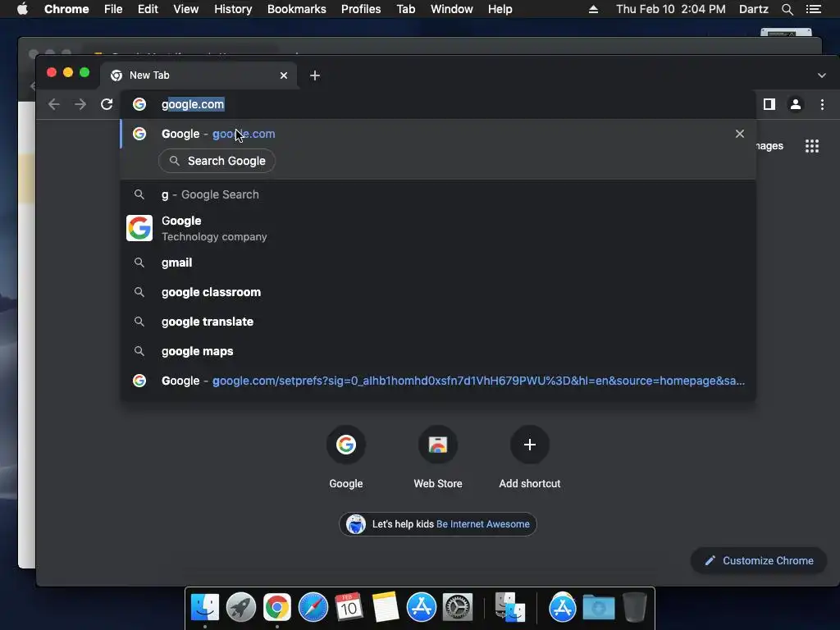This screenshot has height=630, width=840.
Task: Remove the google.com suggestion with the X
Action: [x=740, y=134]
